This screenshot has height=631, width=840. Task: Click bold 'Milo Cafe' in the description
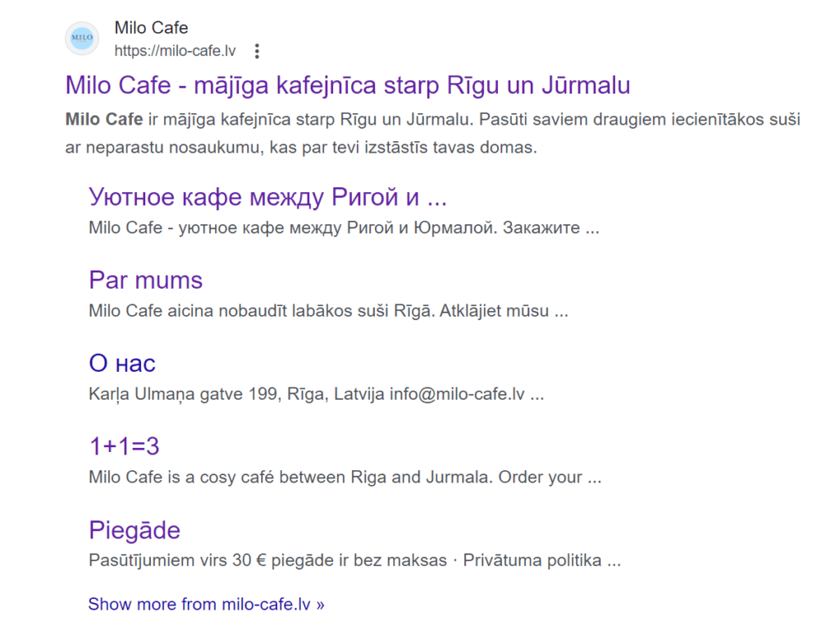(x=103, y=120)
